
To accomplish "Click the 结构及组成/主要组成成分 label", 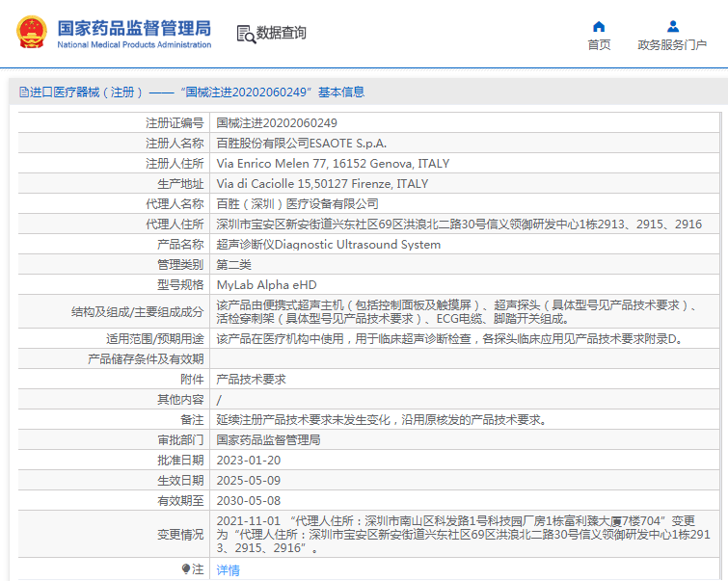I will (138, 312).
